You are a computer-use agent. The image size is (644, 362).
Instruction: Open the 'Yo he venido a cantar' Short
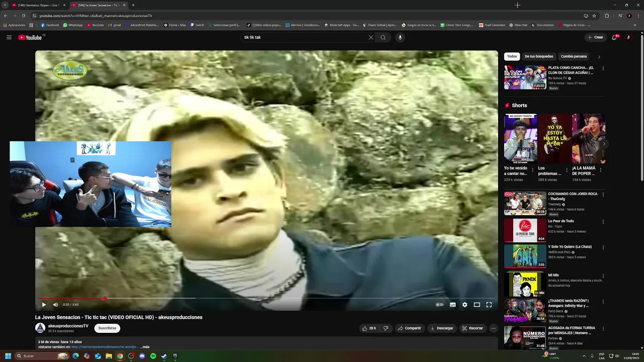pos(520,139)
